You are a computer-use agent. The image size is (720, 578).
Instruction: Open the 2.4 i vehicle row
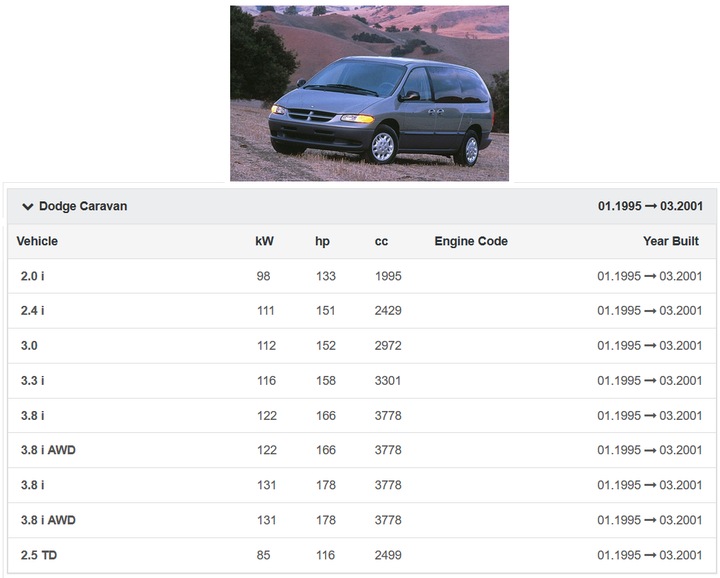[x=33, y=311]
